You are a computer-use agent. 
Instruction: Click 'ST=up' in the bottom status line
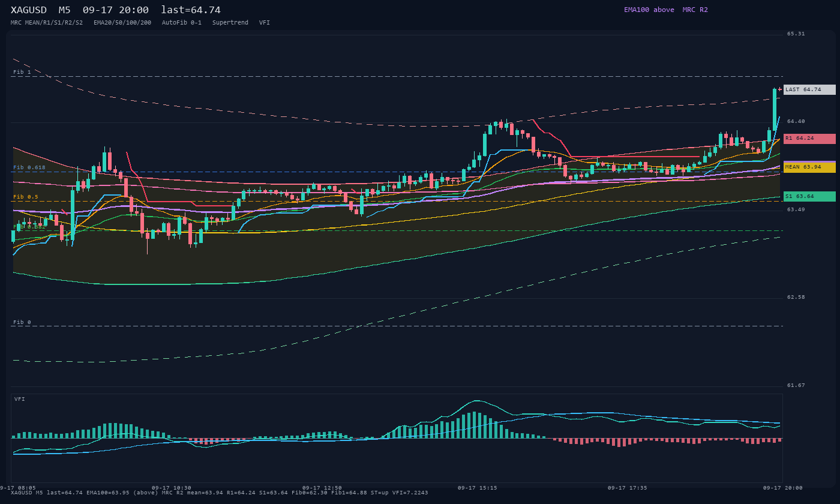click(x=380, y=493)
